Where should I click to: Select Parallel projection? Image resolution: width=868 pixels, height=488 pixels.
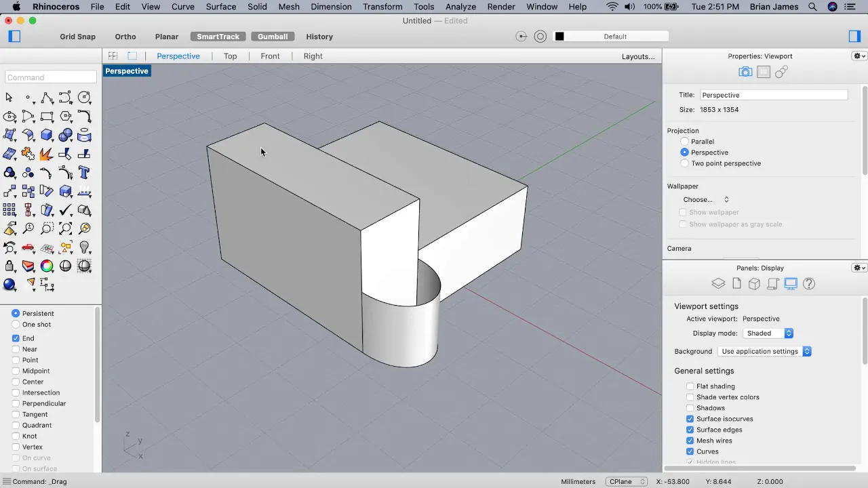click(x=684, y=142)
